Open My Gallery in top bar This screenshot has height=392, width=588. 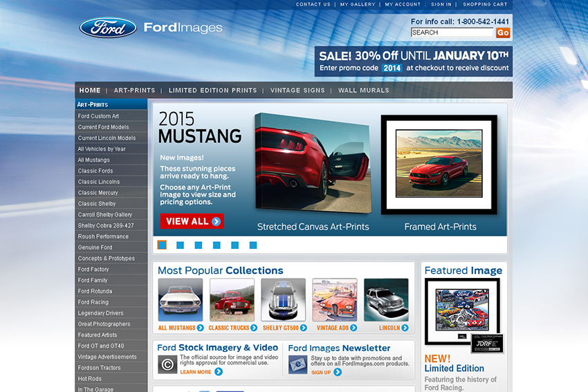pos(358,5)
